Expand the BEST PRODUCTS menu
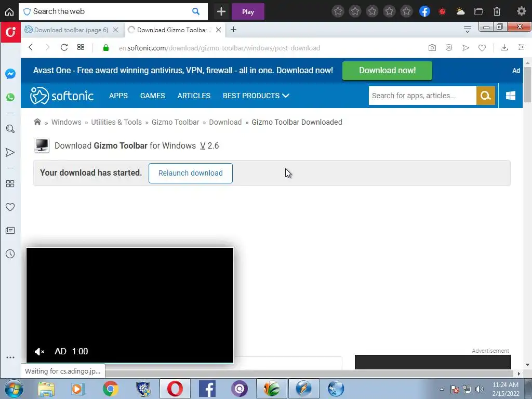The image size is (532, 399). [256, 96]
